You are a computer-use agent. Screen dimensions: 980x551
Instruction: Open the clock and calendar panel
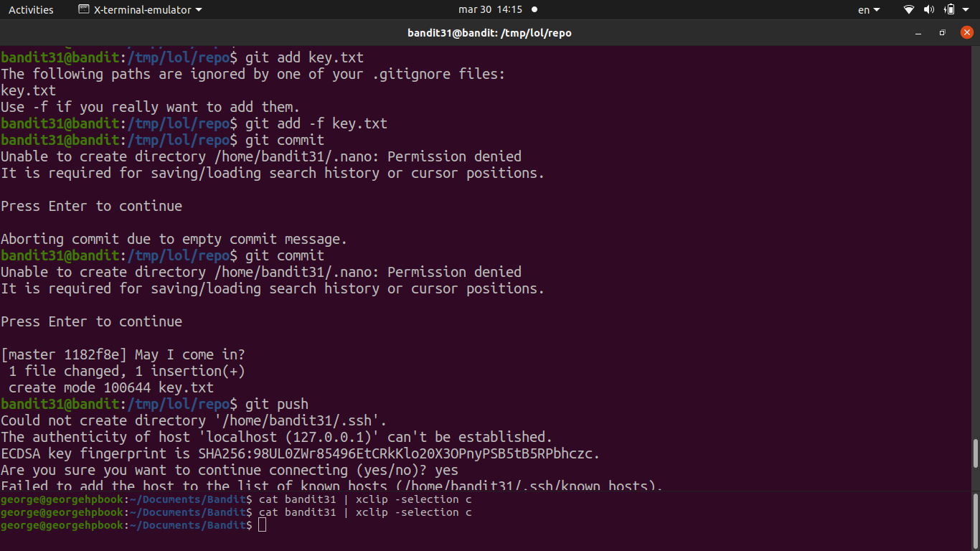coord(490,10)
